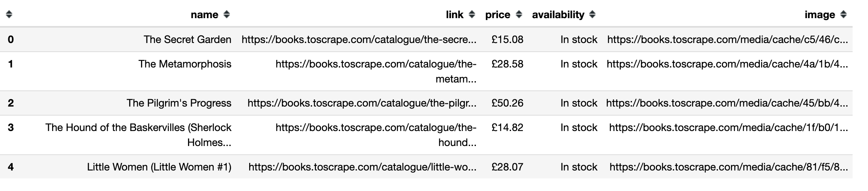Click the sort icon beside price column
Viewport: 868px width, 191px height.
point(519,15)
